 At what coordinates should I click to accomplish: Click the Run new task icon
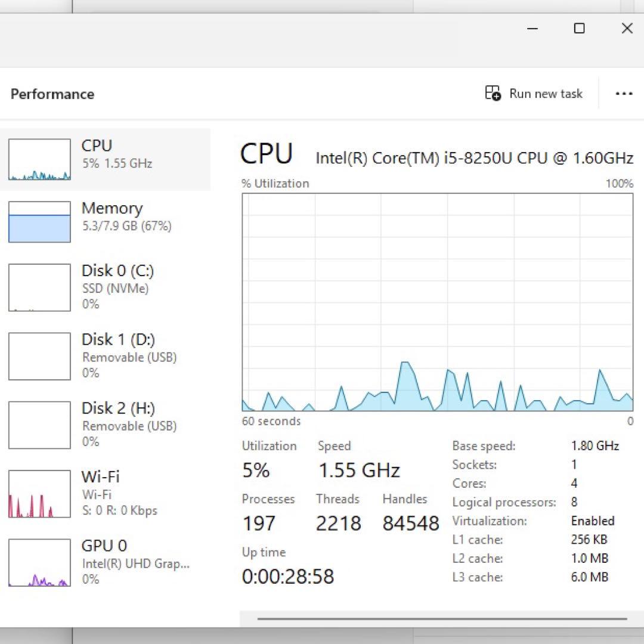pos(491,93)
